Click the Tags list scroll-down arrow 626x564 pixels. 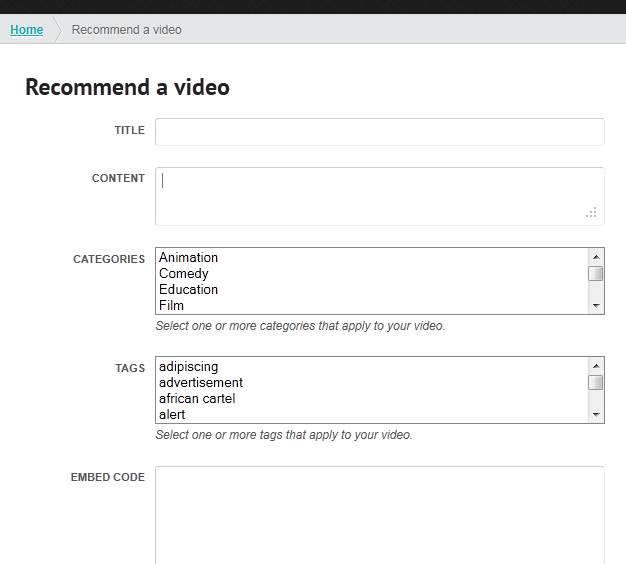tap(596, 414)
